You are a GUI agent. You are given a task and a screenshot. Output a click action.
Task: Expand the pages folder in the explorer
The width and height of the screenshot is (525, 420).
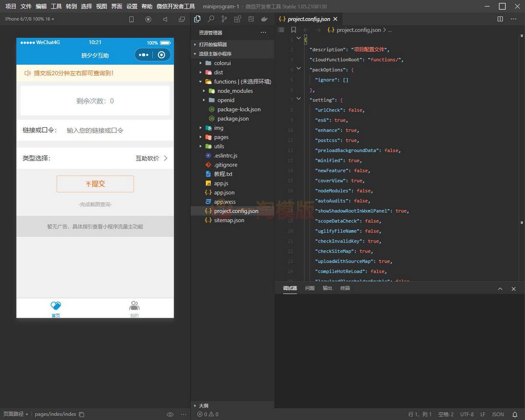coord(221,137)
